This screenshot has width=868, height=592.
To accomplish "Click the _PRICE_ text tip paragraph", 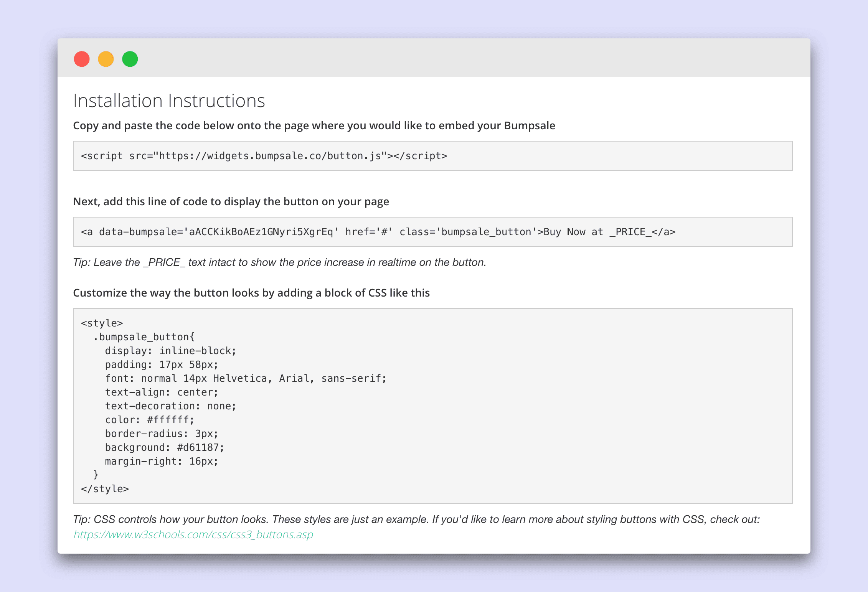I will [279, 262].
